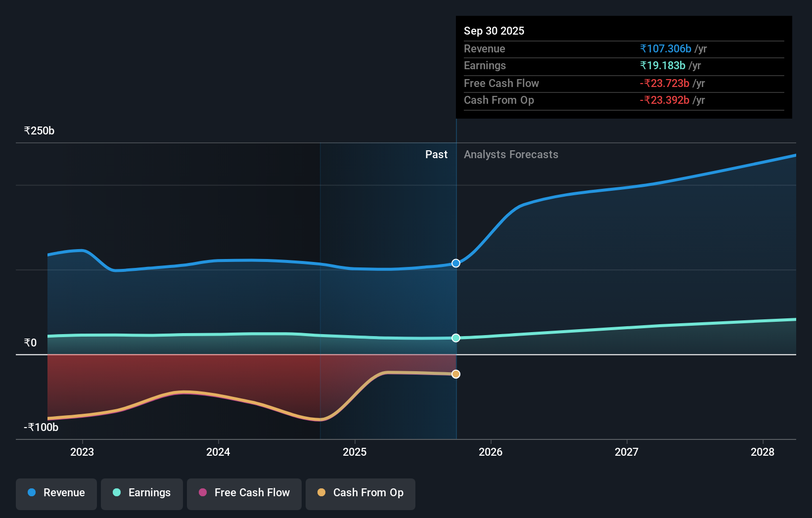
Task: Toggle the Free Cash Flow series visibility
Action: click(x=244, y=493)
